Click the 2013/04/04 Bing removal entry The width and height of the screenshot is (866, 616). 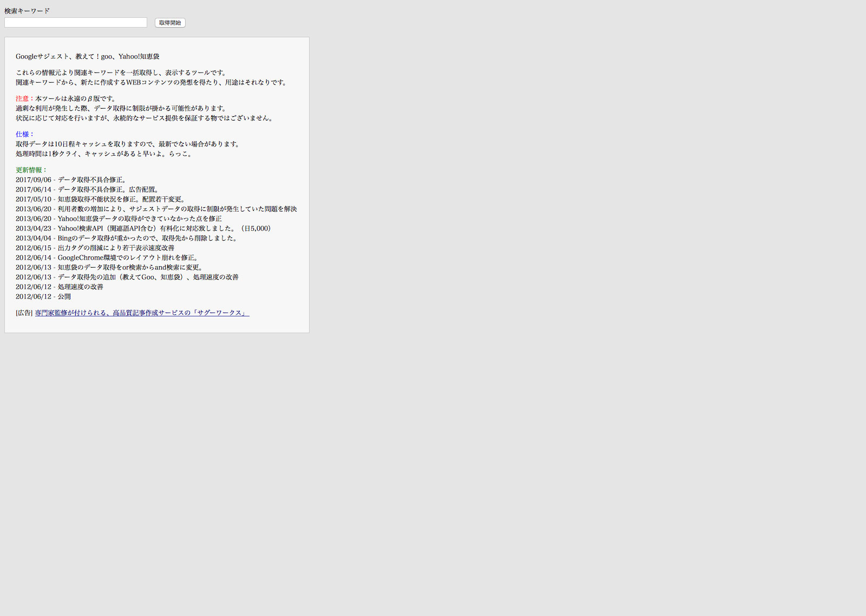pos(127,239)
